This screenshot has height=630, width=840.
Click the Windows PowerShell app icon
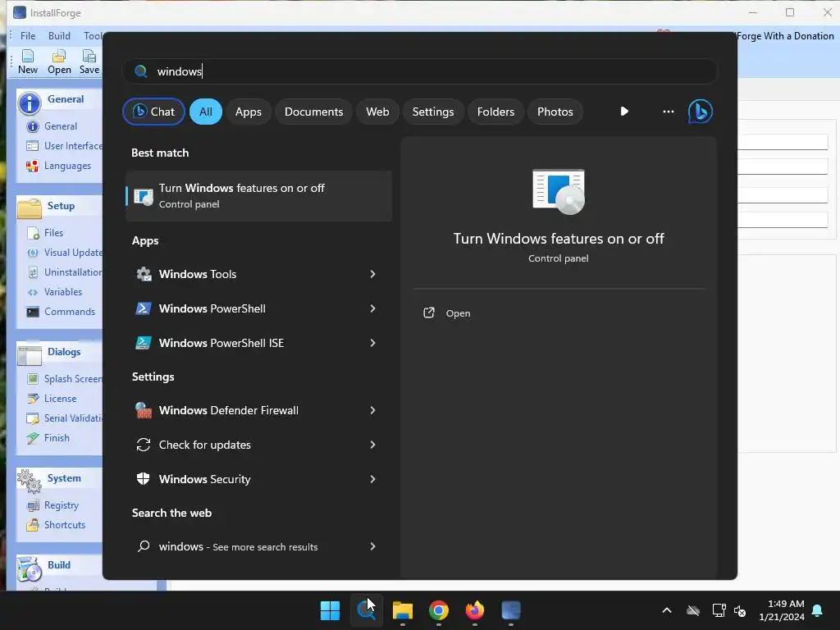tap(143, 308)
